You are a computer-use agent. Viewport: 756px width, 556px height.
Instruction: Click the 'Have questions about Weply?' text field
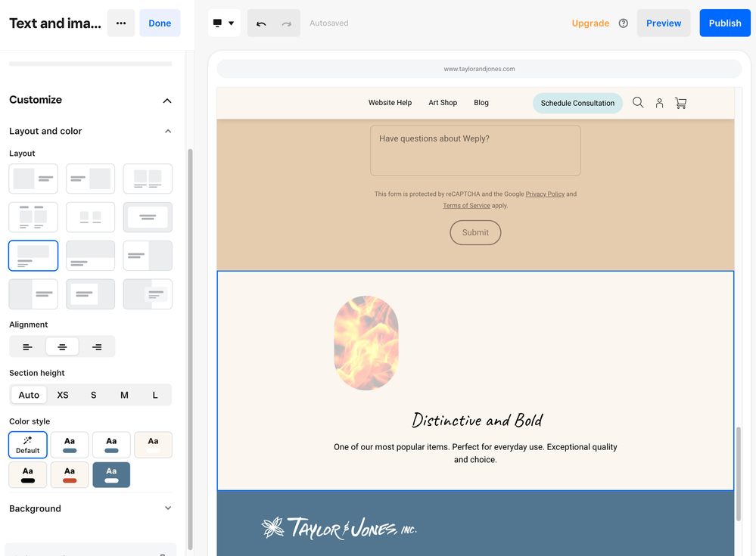pos(475,151)
